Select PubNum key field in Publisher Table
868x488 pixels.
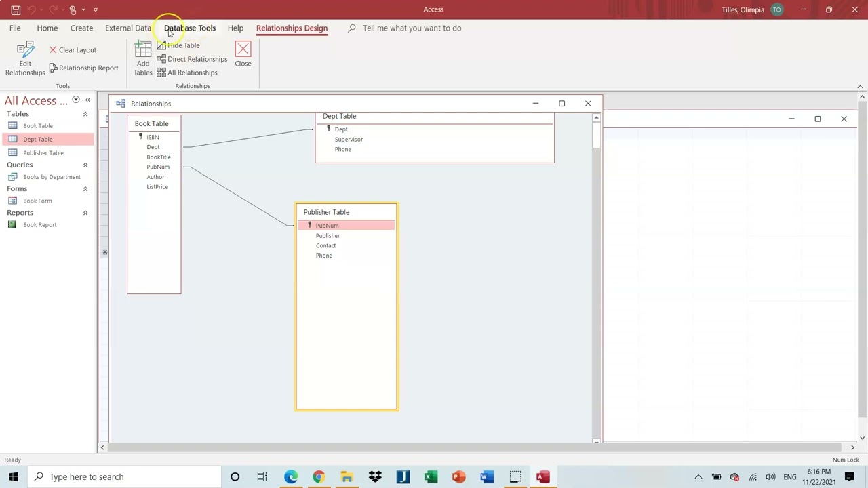click(x=347, y=226)
